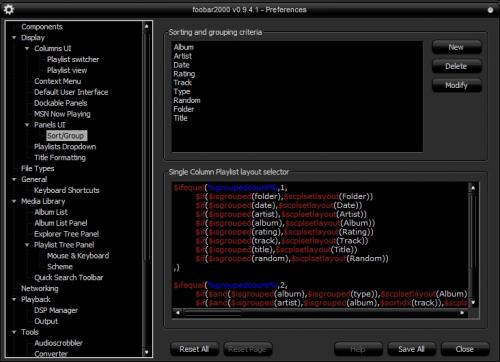Select the Album List page
This screenshot has height=362, width=500.
[x=51, y=212]
